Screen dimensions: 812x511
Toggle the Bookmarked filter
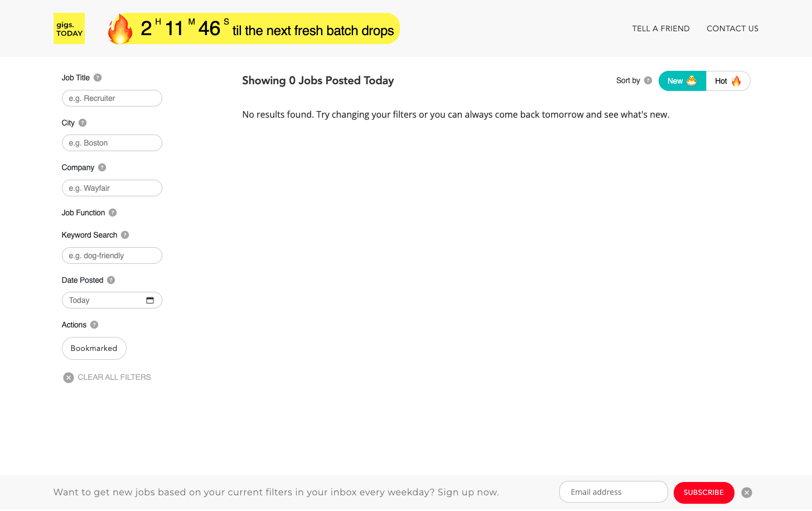pos(94,348)
